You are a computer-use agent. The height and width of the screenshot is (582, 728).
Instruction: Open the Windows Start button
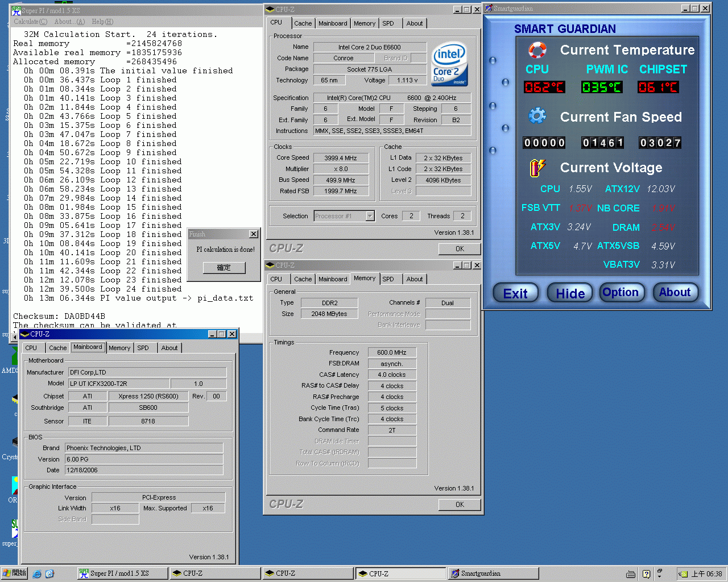[x=14, y=573]
